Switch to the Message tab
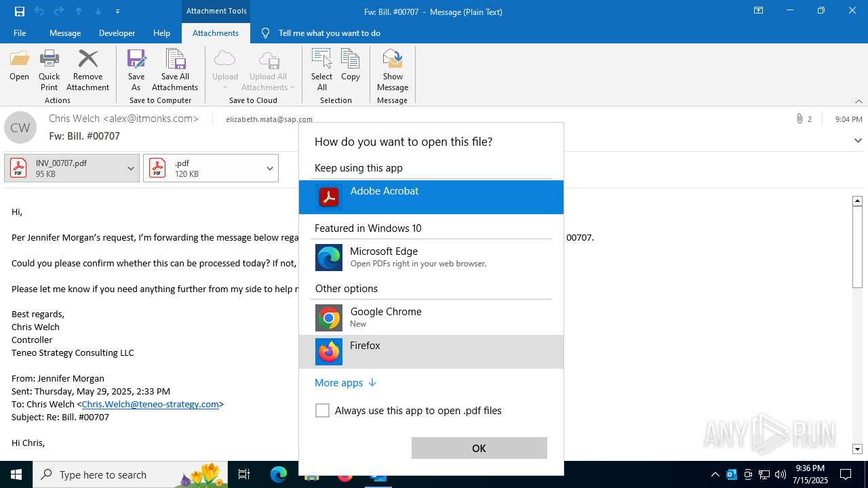868x488 pixels. pos(65,33)
